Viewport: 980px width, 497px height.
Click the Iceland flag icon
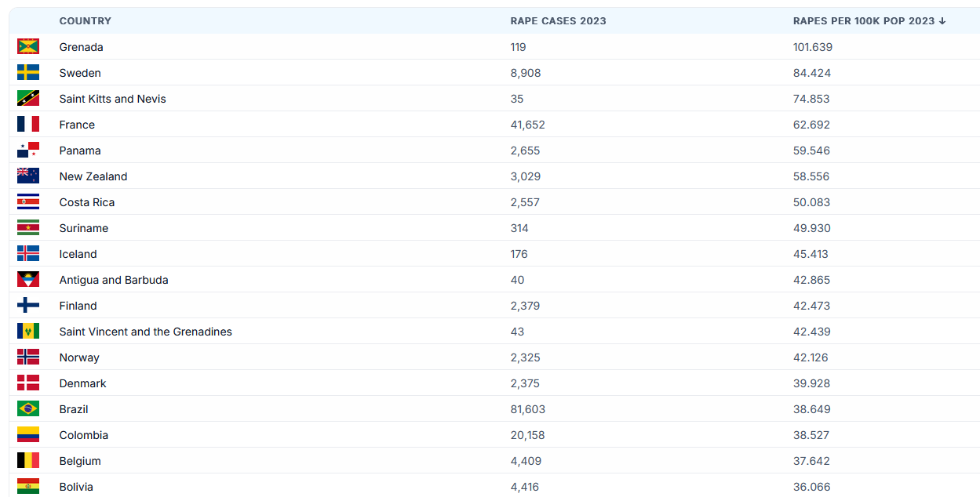pos(28,254)
